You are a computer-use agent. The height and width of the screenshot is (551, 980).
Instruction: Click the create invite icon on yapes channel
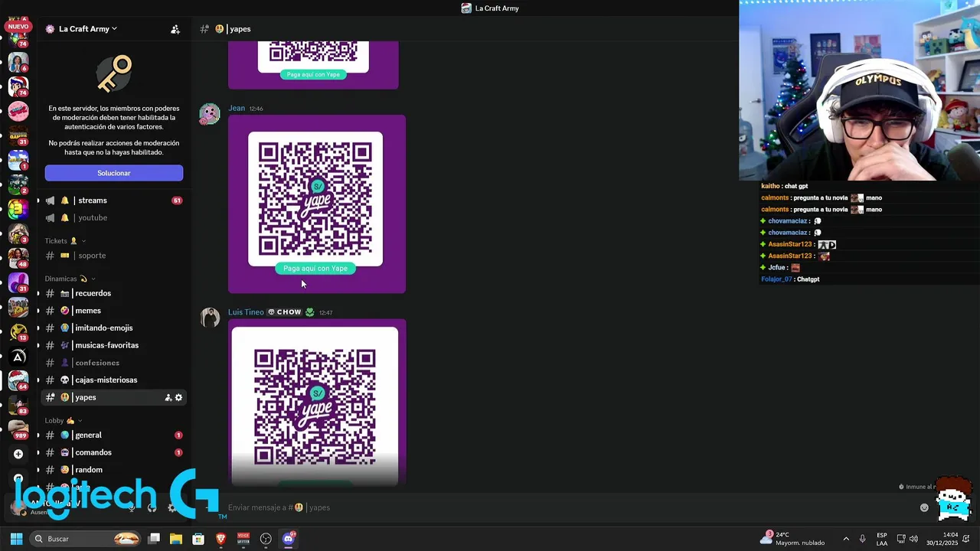pyautogui.click(x=168, y=397)
